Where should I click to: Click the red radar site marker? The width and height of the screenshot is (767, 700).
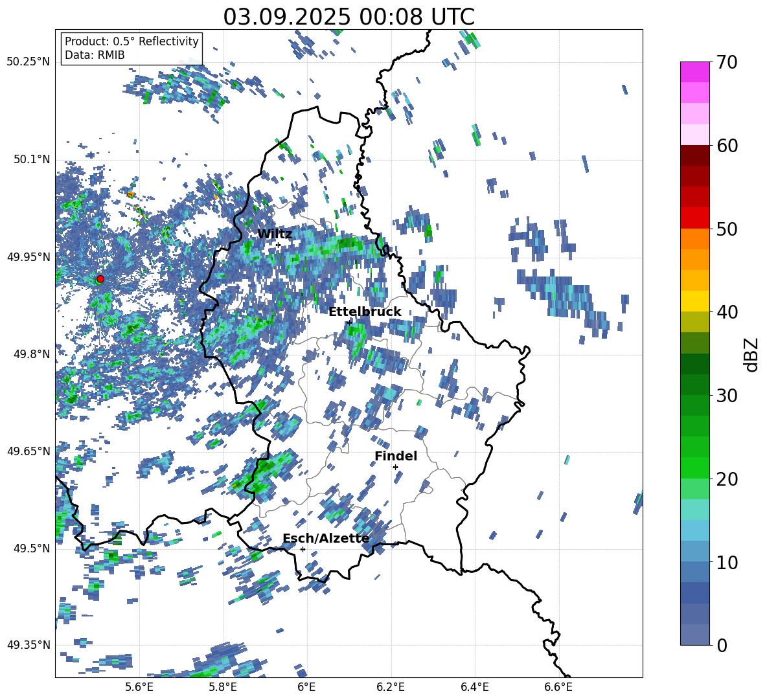coord(100,279)
